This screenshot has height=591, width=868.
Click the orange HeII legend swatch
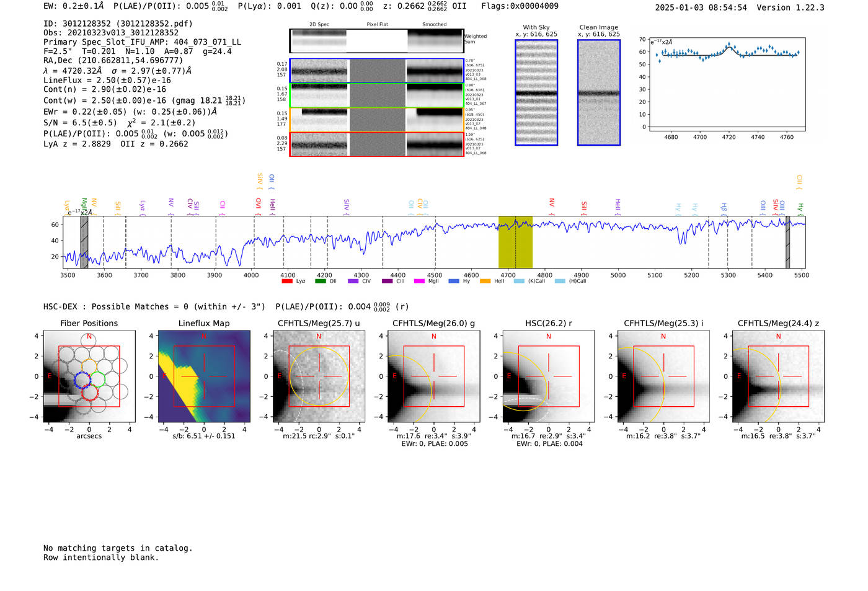tap(485, 281)
